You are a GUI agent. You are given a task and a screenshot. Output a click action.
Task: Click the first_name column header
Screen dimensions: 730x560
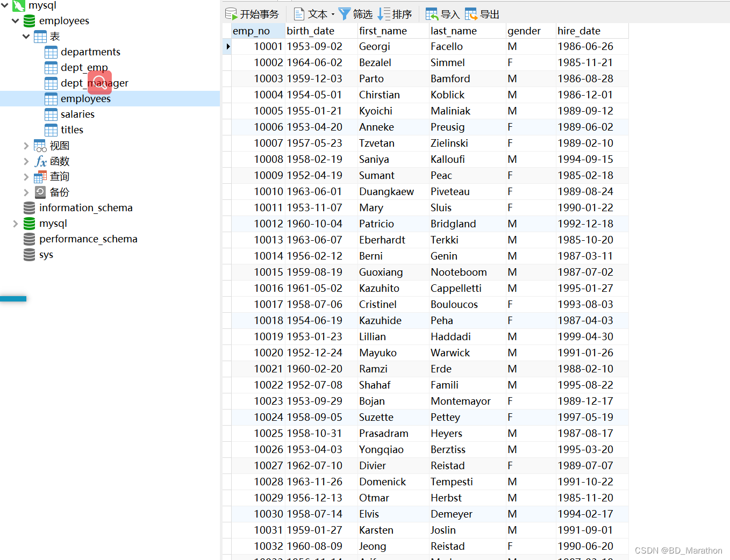click(x=393, y=31)
